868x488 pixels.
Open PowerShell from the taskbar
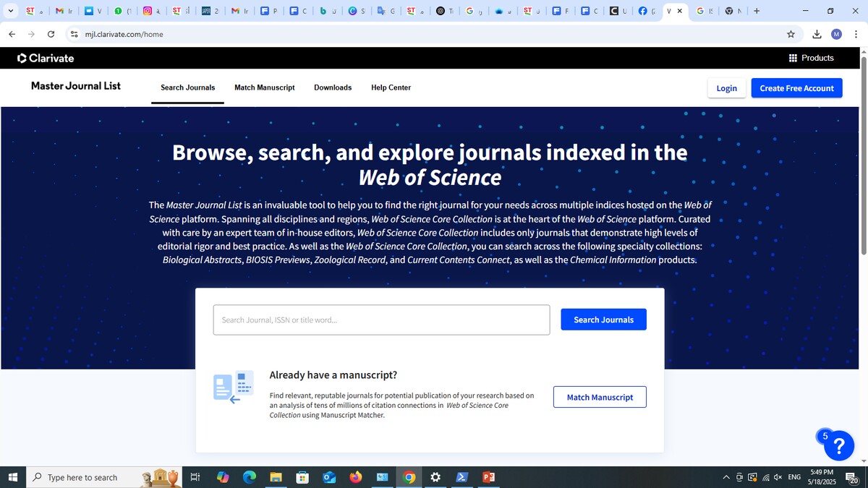coord(461,477)
